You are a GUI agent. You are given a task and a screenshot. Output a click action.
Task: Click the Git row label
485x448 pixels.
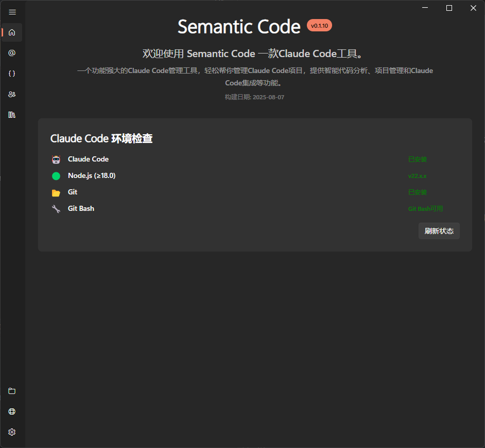(x=73, y=192)
